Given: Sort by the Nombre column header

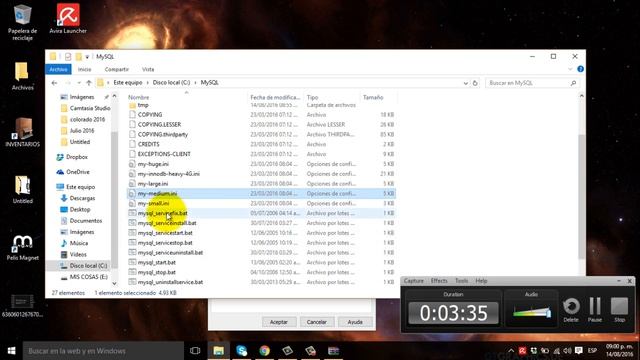Looking at the screenshot, I should 138,97.
